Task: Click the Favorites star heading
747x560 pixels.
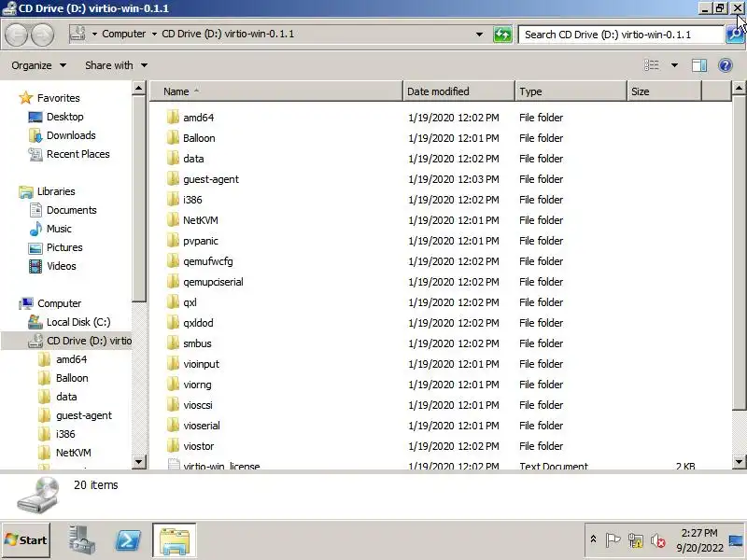Action: point(49,98)
